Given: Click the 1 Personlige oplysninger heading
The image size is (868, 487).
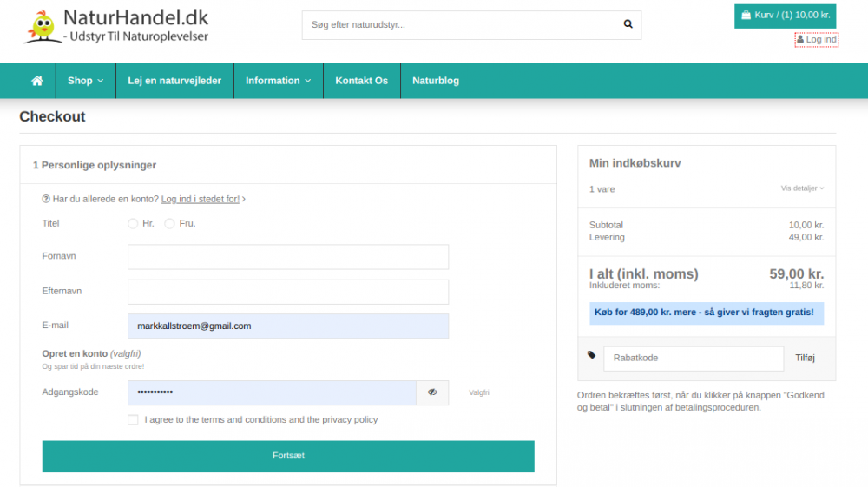Looking at the screenshot, I should click(x=94, y=165).
